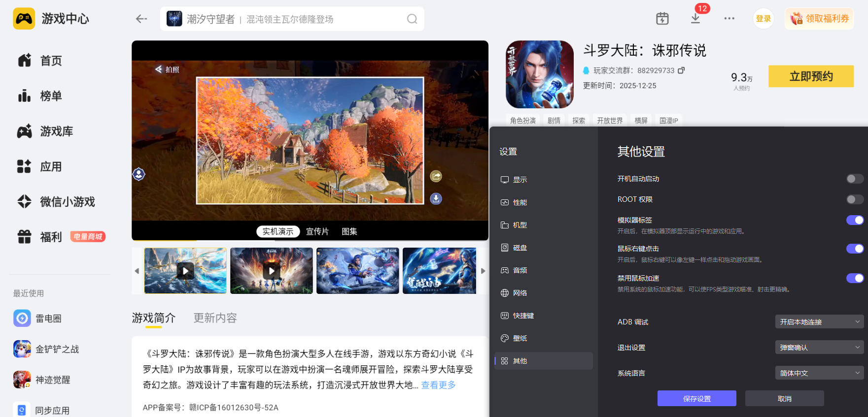The height and width of the screenshot is (417, 868).
Task: Expand the 退出设置 dropdown
Action: tap(819, 348)
